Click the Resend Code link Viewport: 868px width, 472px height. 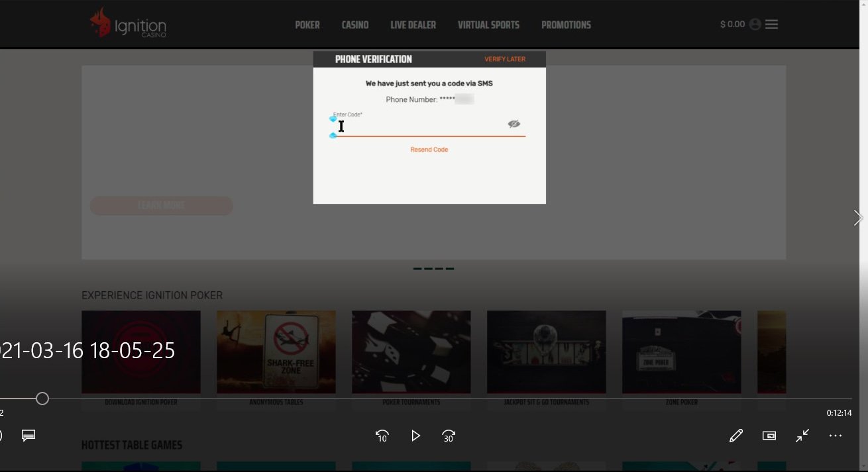[429, 150]
